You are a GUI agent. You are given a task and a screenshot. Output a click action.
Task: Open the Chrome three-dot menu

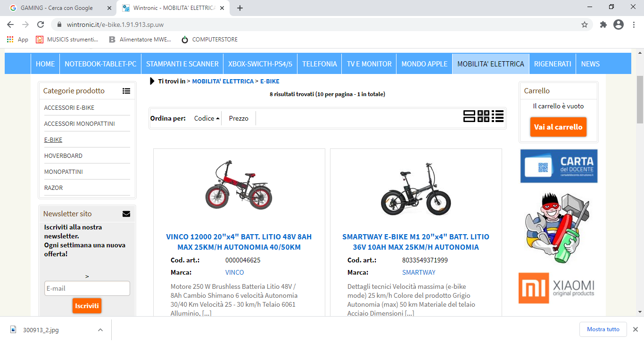pyautogui.click(x=634, y=24)
